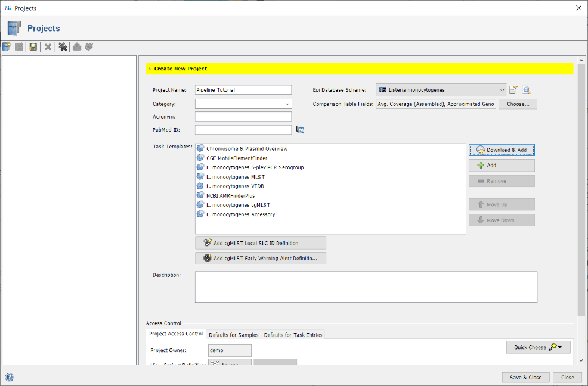Select L. monocytogenes cgMLST task template

[x=237, y=205]
